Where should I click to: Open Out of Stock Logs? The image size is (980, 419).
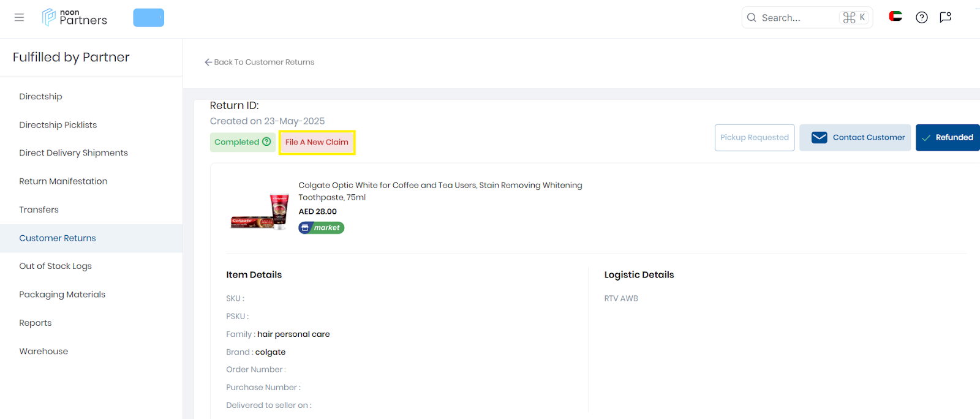tap(55, 266)
